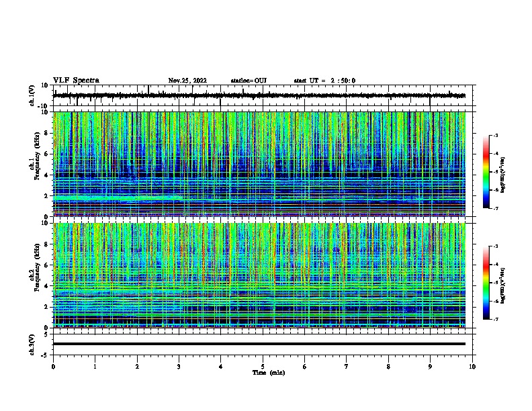Click the ch.2 'Frequency (kHz)' axis label
Screen dimensions: 532x411
pyautogui.click(x=37, y=267)
